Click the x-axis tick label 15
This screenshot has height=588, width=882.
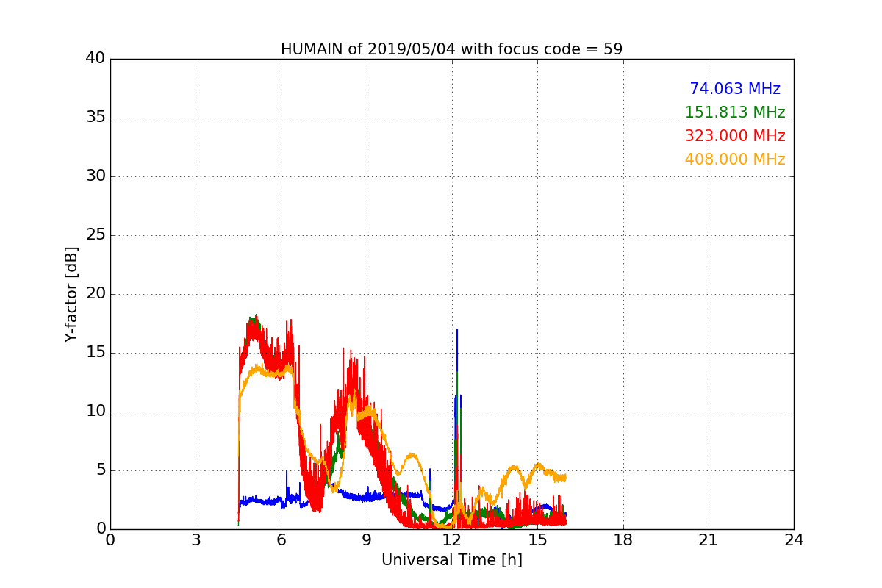pos(537,540)
